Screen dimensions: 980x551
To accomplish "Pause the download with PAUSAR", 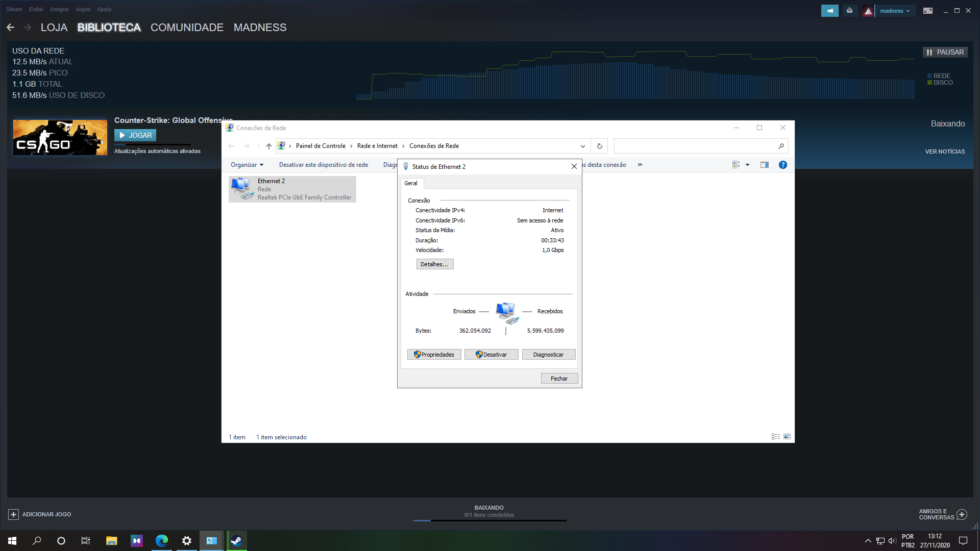I will click(x=945, y=52).
